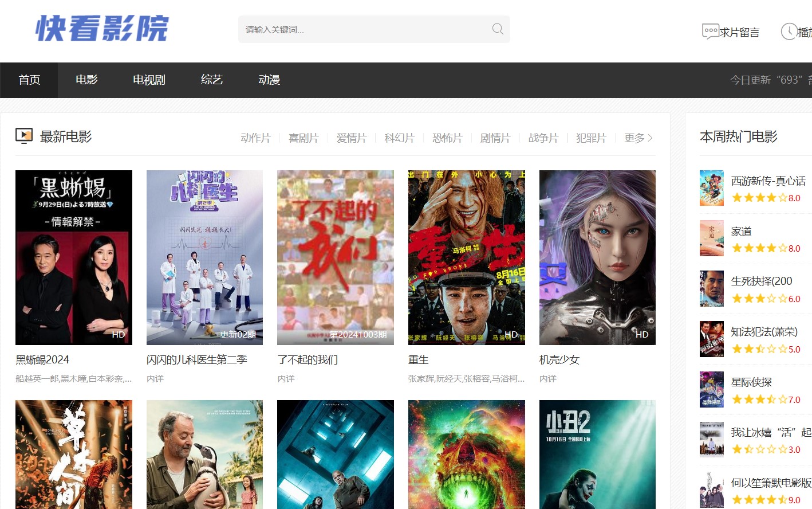
Task: Open 我让冰嬉"活"起 in hot list
Action: [x=771, y=432]
